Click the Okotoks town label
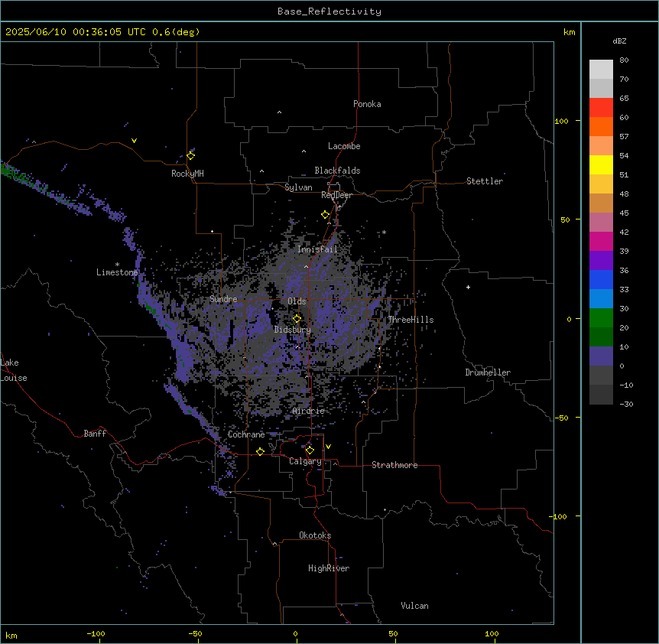Image resolution: width=659 pixels, height=644 pixels. (315, 535)
